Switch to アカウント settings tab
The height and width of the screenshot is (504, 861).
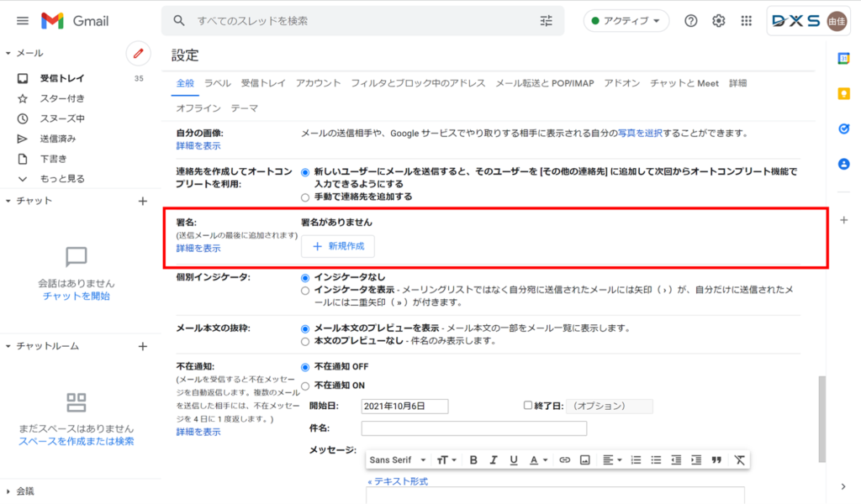pos(319,83)
